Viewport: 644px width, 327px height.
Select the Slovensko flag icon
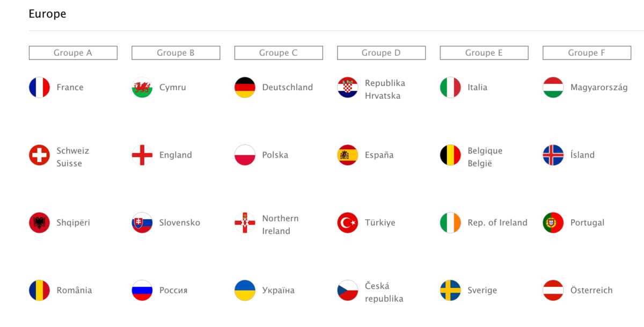pyautogui.click(x=142, y=223)
